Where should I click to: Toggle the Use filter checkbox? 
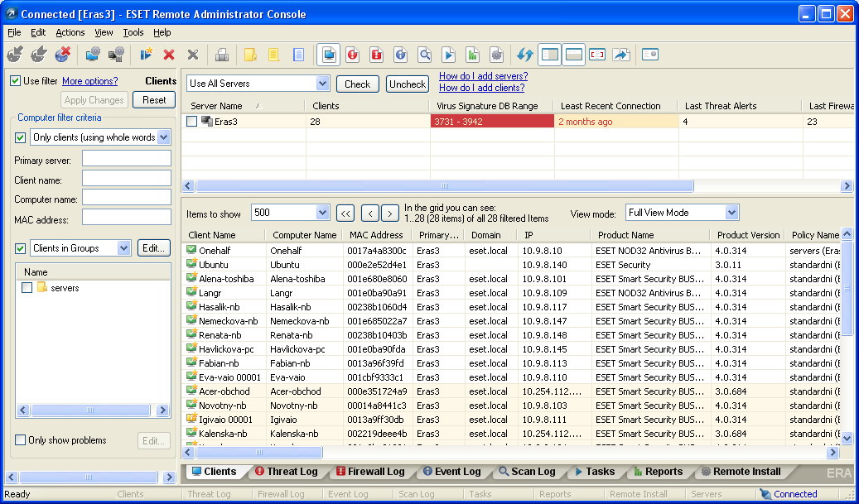tap(16, 81)
